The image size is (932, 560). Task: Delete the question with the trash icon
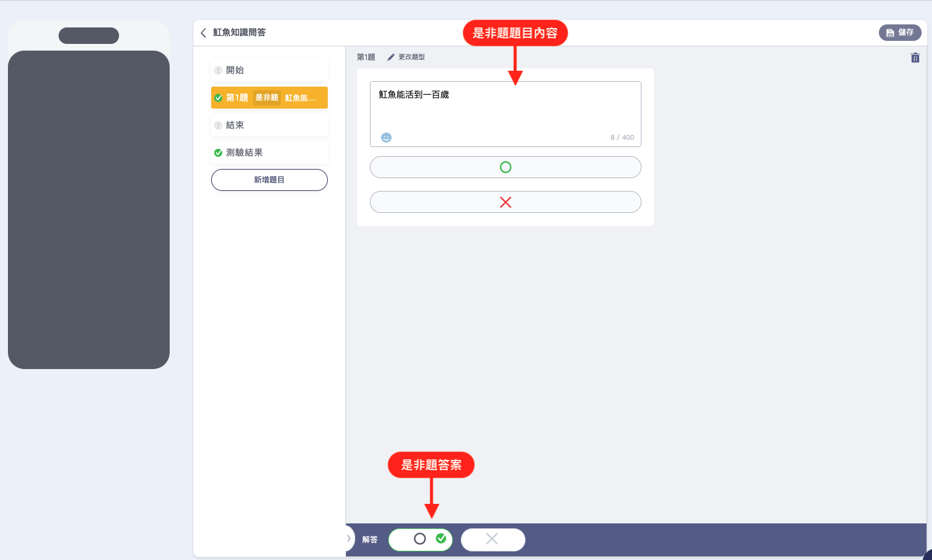[914, 58]
